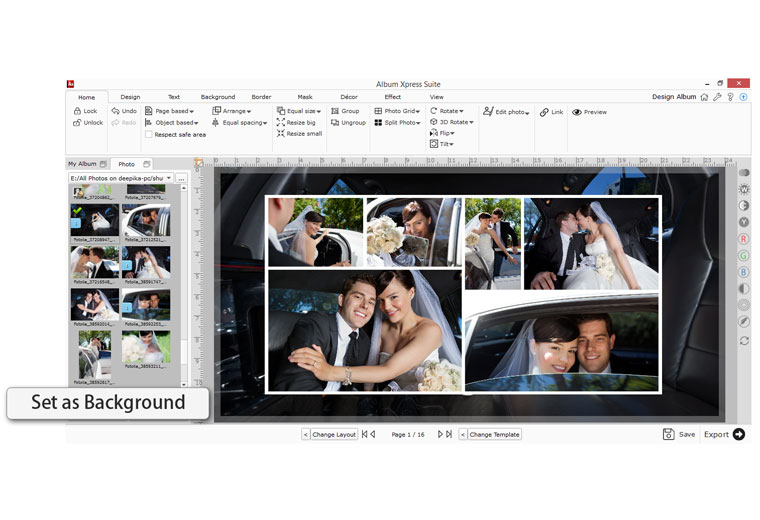Go to the first page
This screenshot has width=760, height=520.
364,434
